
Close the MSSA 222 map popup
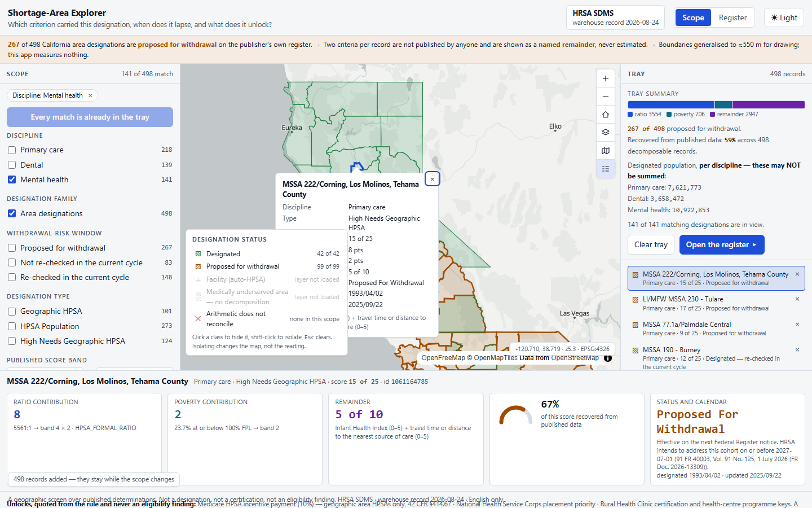point(432,179)
